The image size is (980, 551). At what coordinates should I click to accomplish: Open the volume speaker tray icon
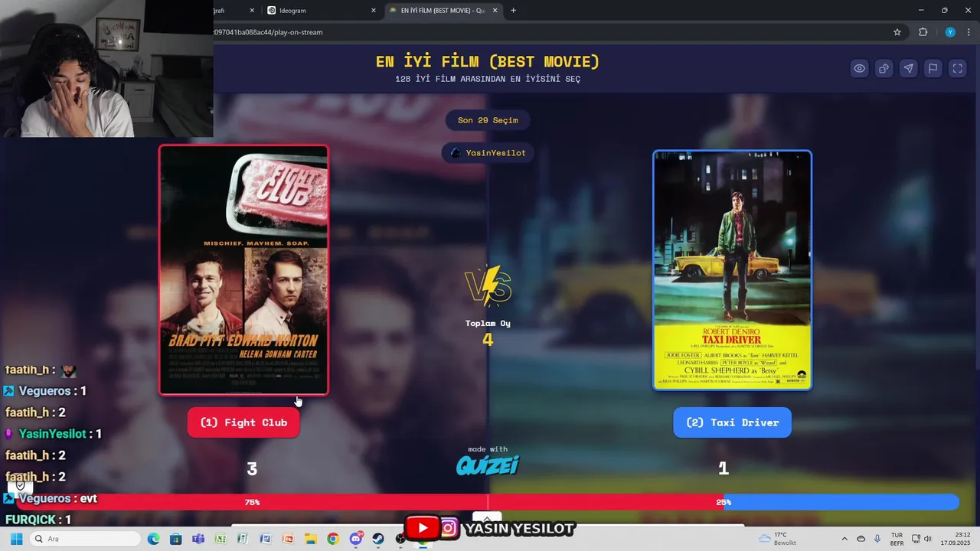click(929, 539)
